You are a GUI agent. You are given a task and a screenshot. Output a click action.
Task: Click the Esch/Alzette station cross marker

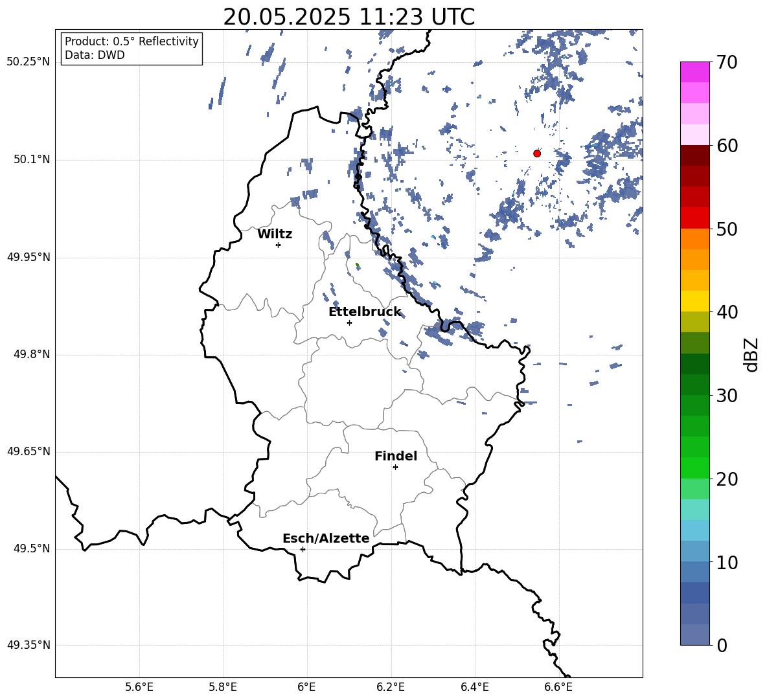click(x=303, y=549)
